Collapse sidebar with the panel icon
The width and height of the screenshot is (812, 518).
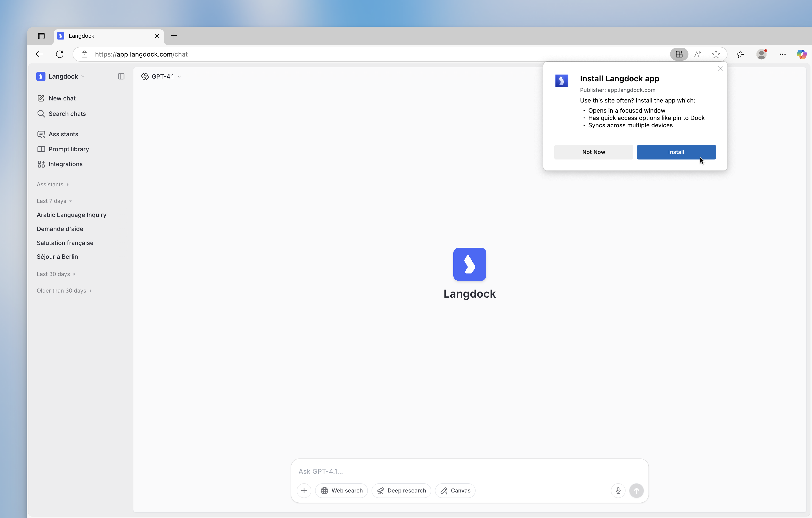point(121,76)
